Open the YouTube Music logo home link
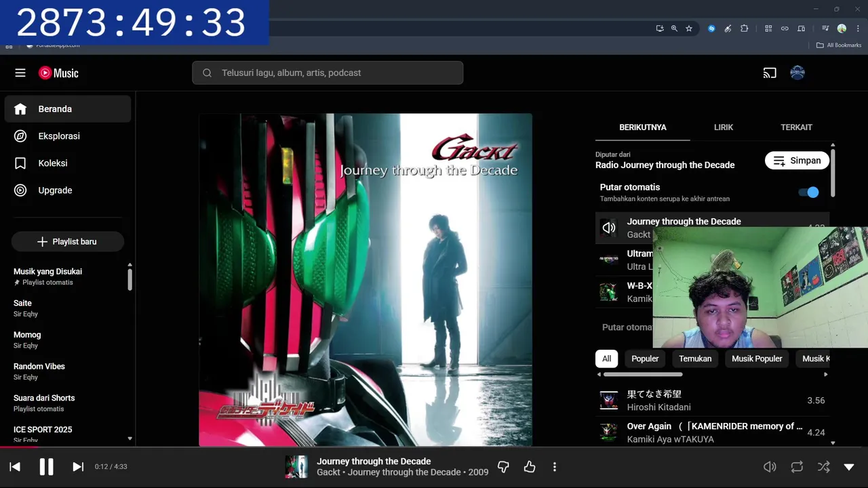Screen dimensions: 868x488 point(58,73)
